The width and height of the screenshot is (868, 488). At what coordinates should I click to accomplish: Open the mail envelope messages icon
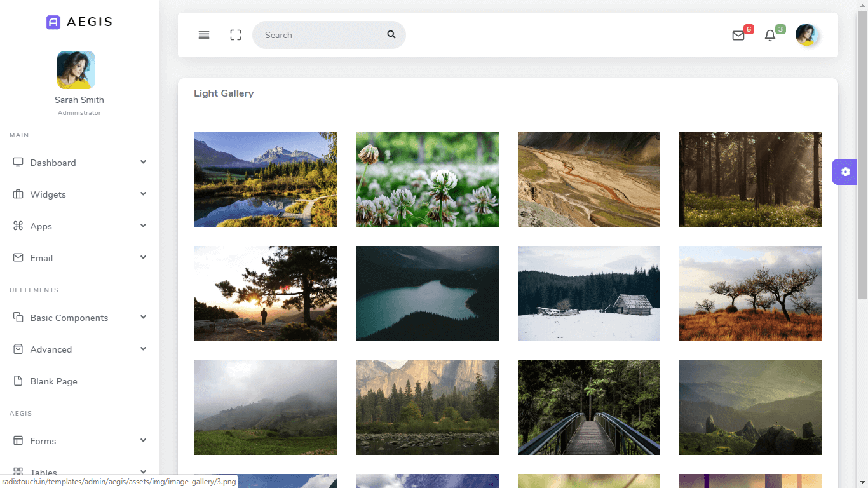pos(738,36)
